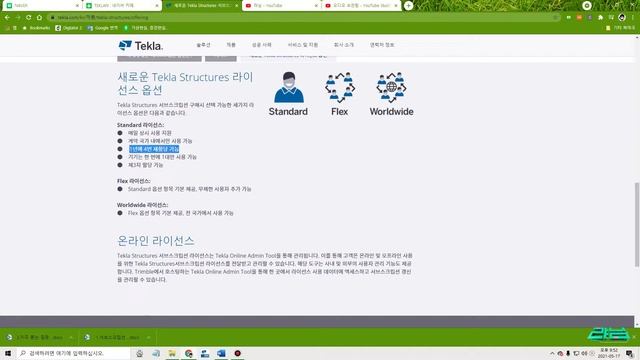Click the Worldwide label under the icon

tap(391, 111)
